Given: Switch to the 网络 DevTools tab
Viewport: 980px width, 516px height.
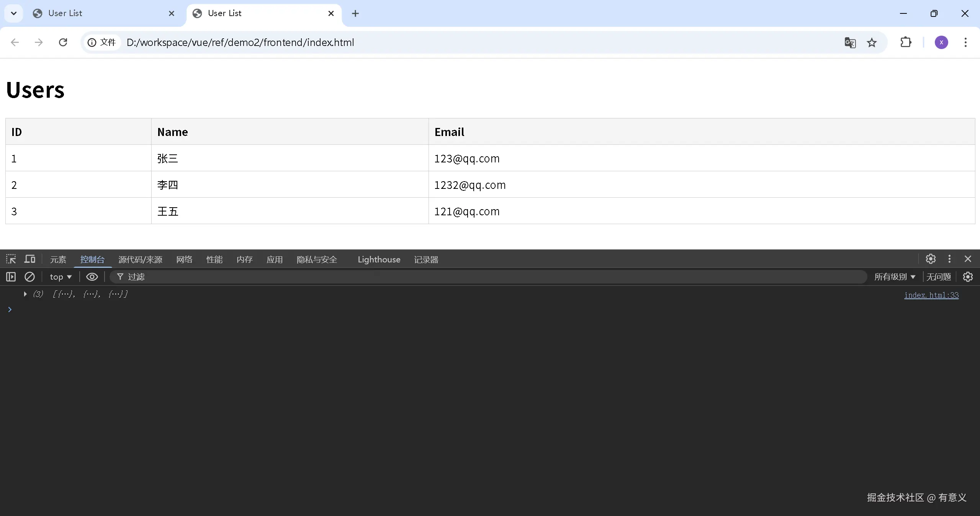Looking at the screenshot, I should [184, 259].
